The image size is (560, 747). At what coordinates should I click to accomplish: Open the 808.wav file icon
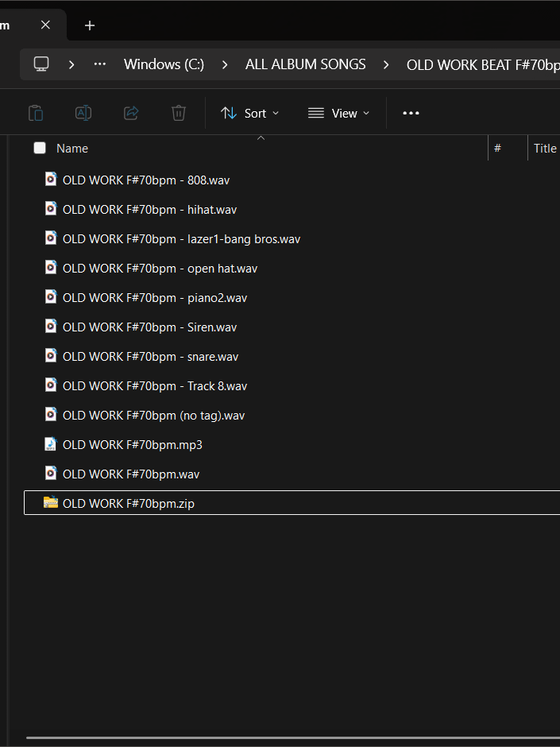[51, 180]
